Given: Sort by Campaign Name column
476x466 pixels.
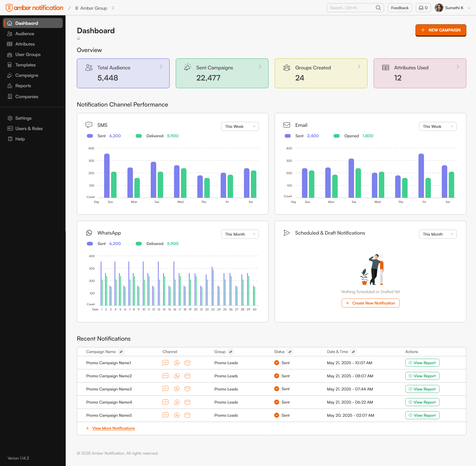Looking at the screenshot, I should click(121, 352).
